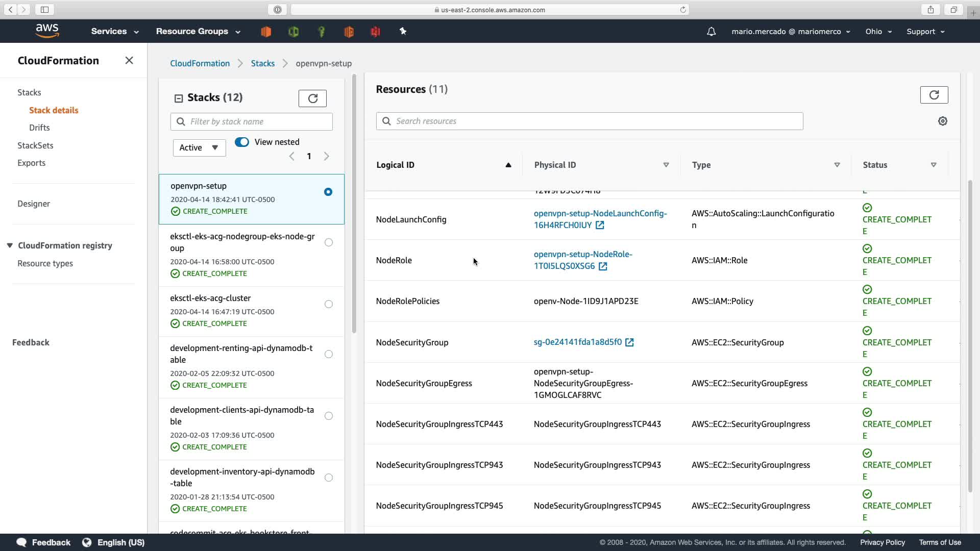The image size is (980, 551).
Task: Open the Resource Groups menu
Action: click(x=198, y=32)
